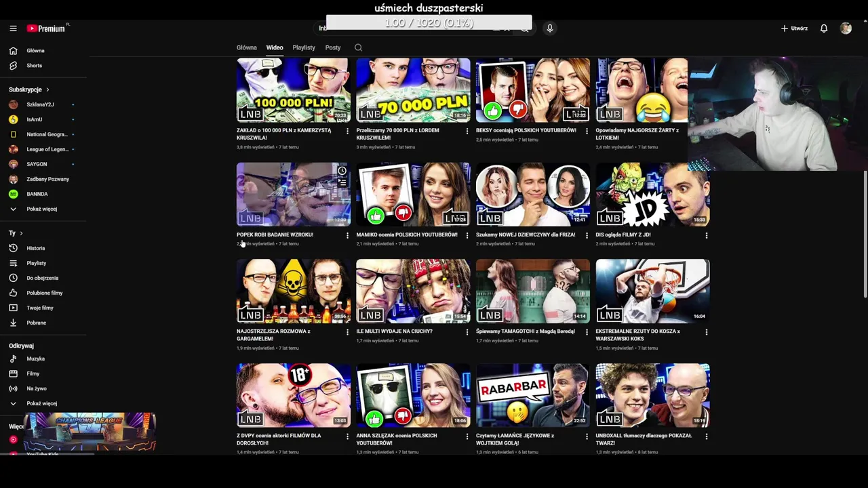
Task: Switch to the Główna channel tab
Action: point(247,47)
